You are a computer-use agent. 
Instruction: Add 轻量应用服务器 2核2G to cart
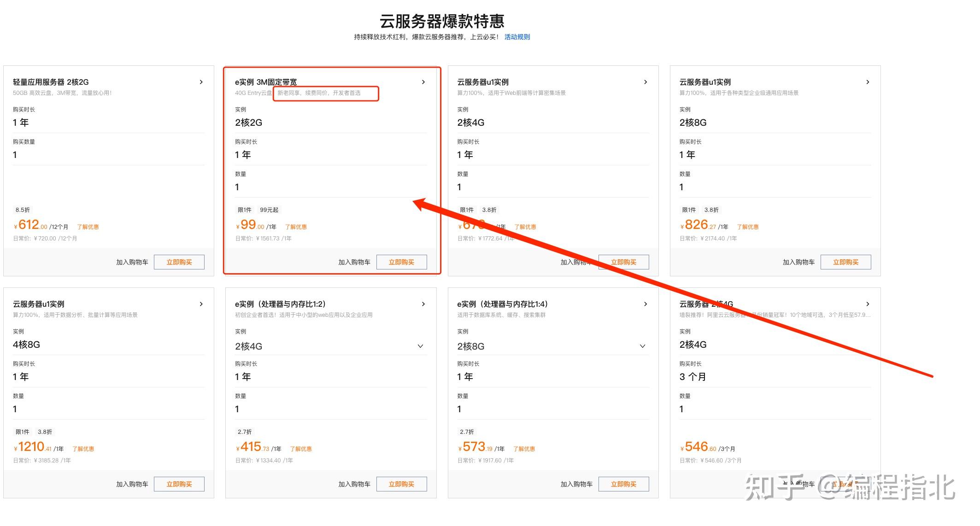click(132, 262)
